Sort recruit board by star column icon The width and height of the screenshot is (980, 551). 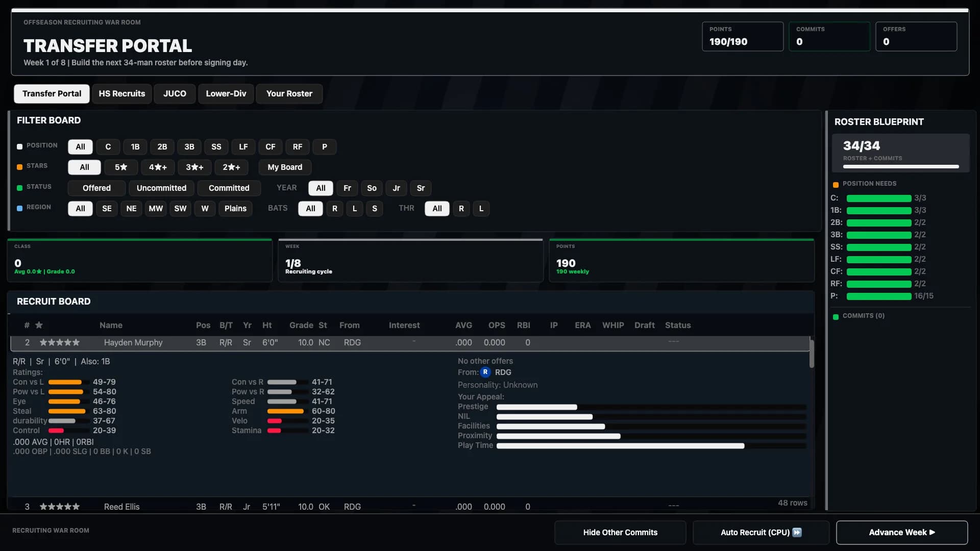click(39, 325)
